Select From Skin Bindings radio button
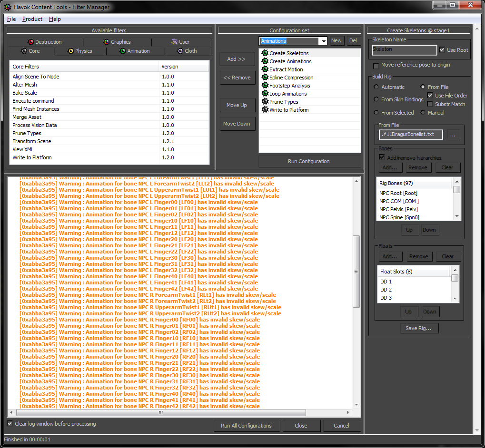Screen dimensions: 485x448 click(376, 99)
